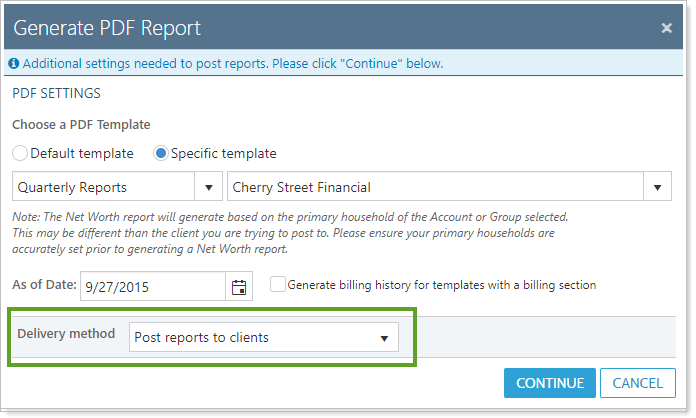The height and width of the screenshot is (418, 696).
Task: Select the Default template radio button
Action: (x=20, y=154)
